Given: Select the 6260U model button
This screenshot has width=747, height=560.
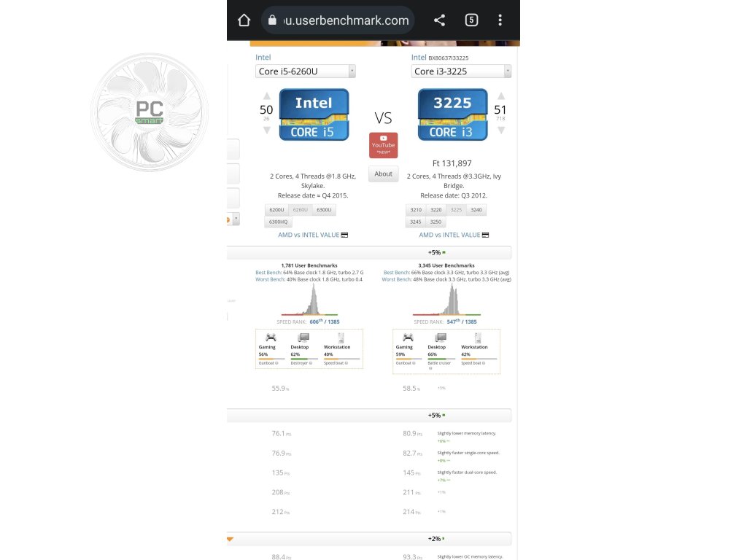Looking at the screenshot, I should tap(300, 209).
